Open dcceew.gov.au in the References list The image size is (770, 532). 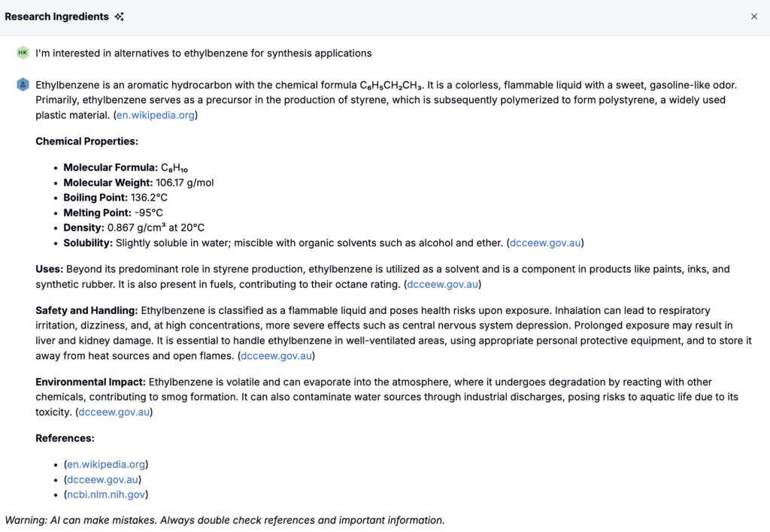103,479
